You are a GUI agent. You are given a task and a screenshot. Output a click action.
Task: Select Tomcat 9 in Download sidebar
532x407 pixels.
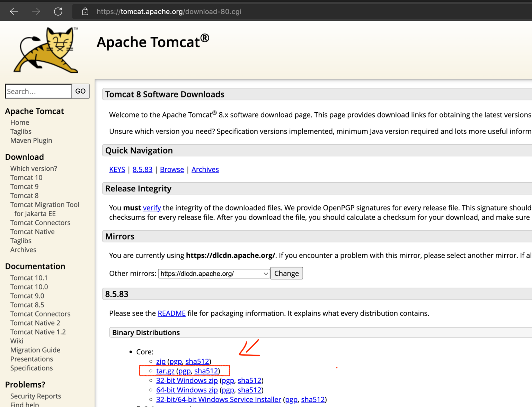point(24,187)
